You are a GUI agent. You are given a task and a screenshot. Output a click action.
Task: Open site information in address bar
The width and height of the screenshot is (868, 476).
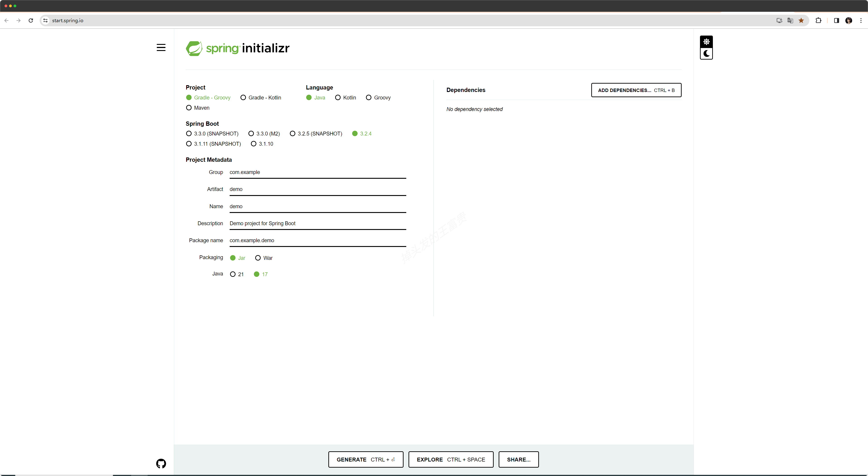46,21
